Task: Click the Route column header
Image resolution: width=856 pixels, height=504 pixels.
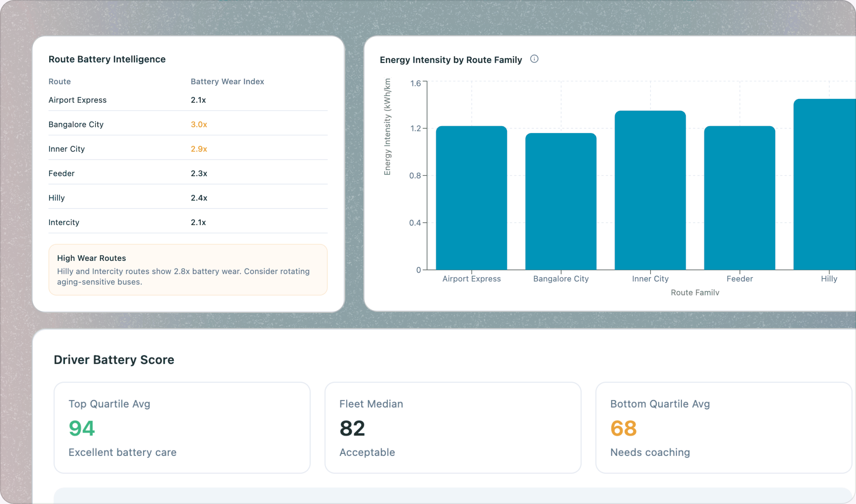Action: click(60, 81)
